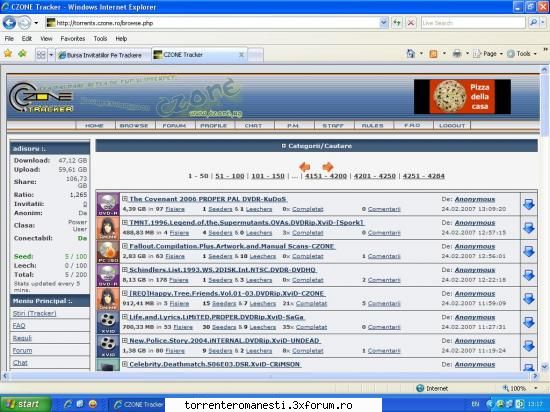550x412 pixels.
Task: Go to BROWSE in site navigation
Action: 134,126
